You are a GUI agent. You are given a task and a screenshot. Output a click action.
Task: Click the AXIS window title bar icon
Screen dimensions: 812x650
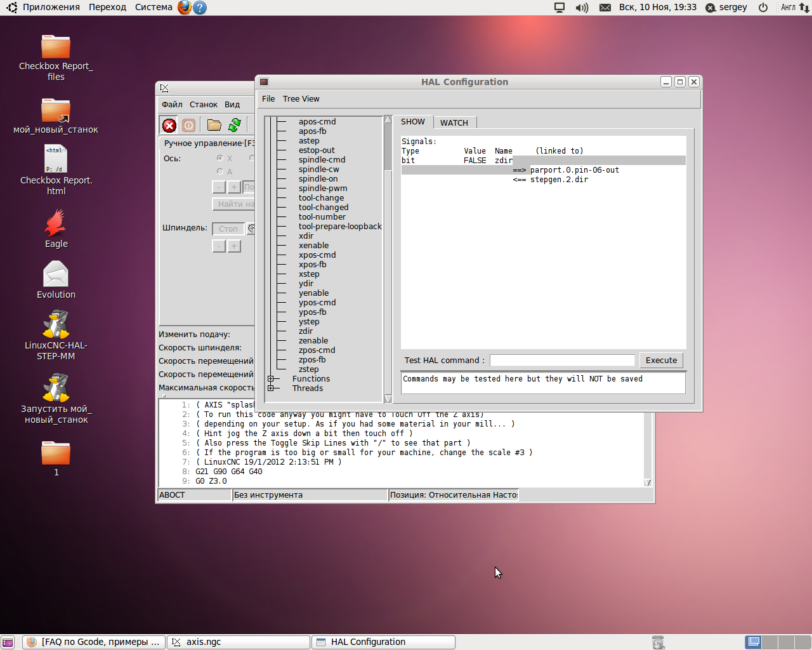coord(164,88)
